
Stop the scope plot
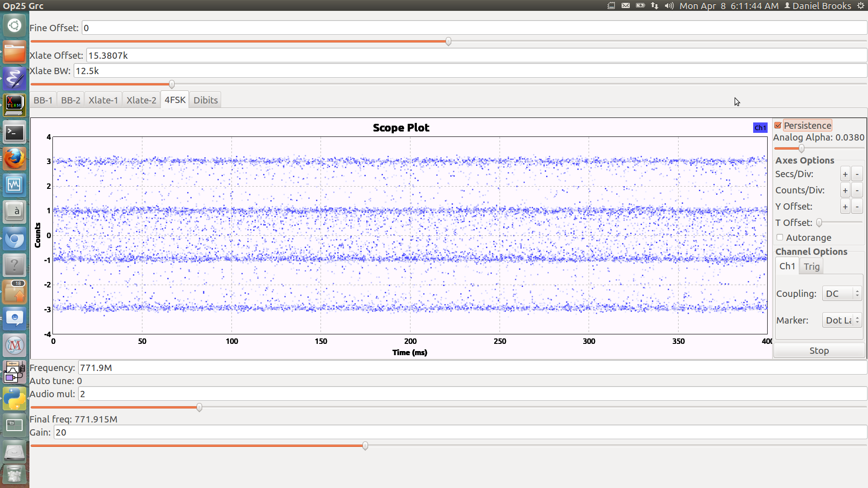point(819,351)
